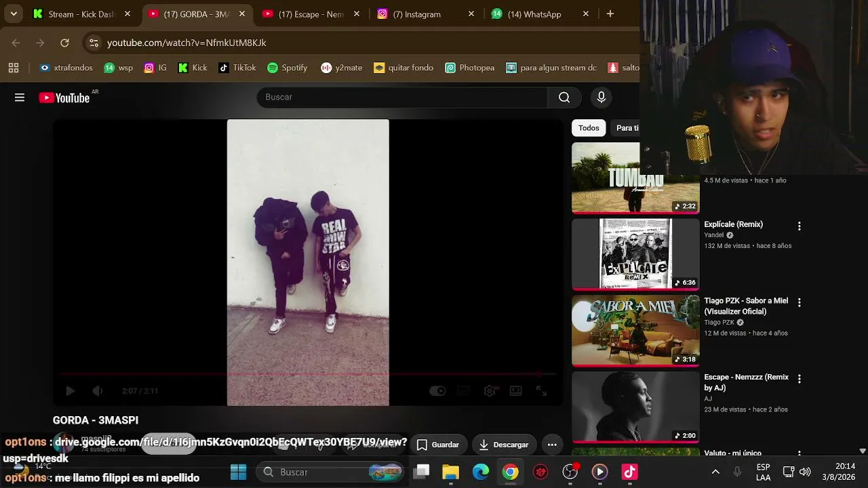
Task: Show hidden system tray icons
Action: tap(715, 472)
